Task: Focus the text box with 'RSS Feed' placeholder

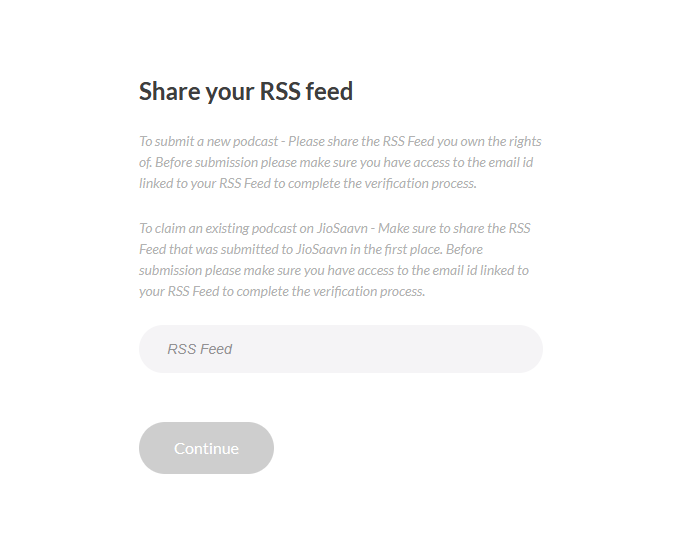Action: 341,349
